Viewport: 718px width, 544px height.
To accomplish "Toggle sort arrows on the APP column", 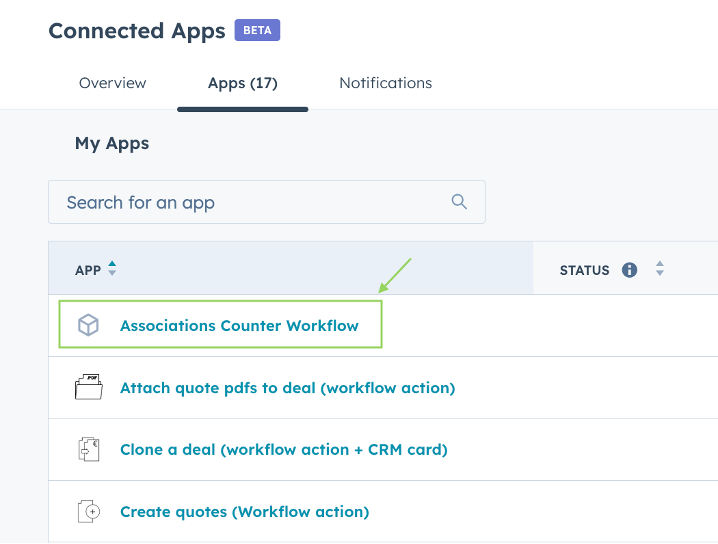I will click(x=112, y=269).
